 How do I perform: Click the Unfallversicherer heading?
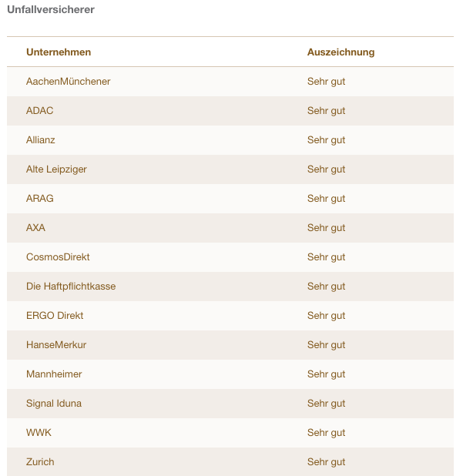coord(51,9)
